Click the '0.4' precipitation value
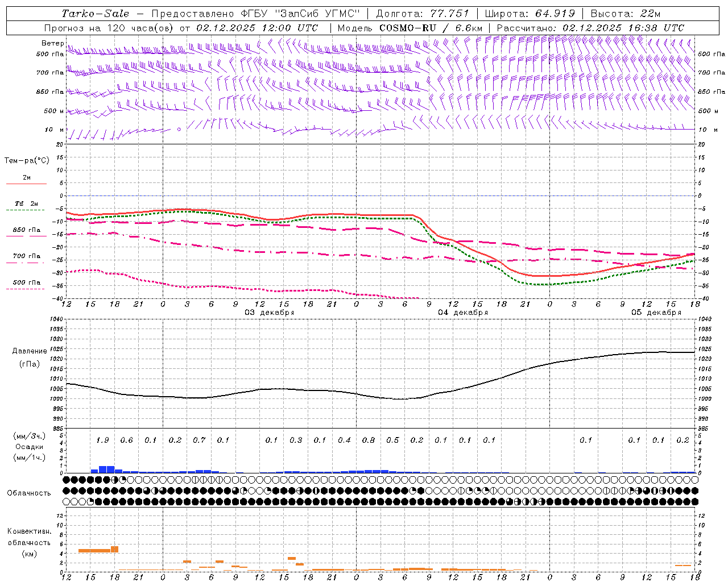 tap(344, 440)
